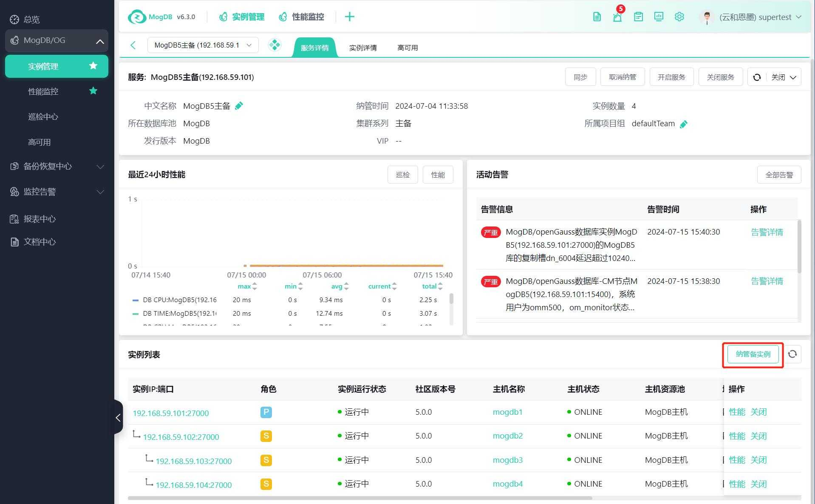The height and width of the screenshot is (504, 815).
Task: Open 性能监控 top navigation tab
Action: 301,17
